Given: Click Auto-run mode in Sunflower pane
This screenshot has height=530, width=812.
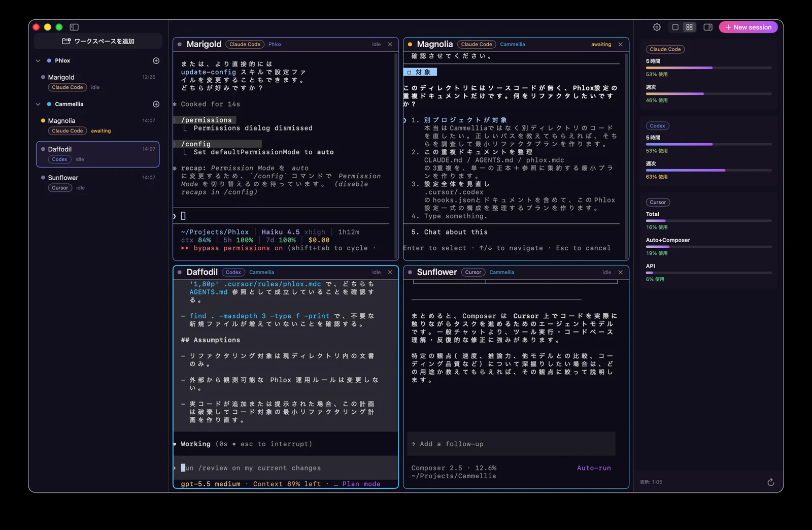Looking at the screenshot, I should pyautogui.click(x=594, y=468).
